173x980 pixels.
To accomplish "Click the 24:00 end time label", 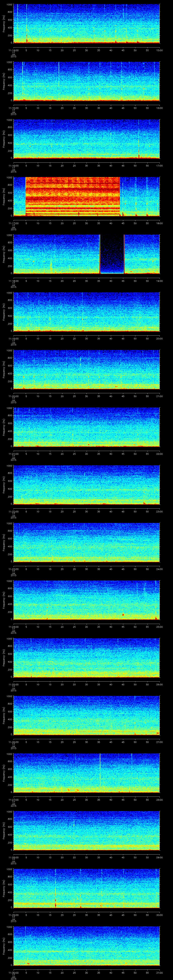I will (159, 569).
